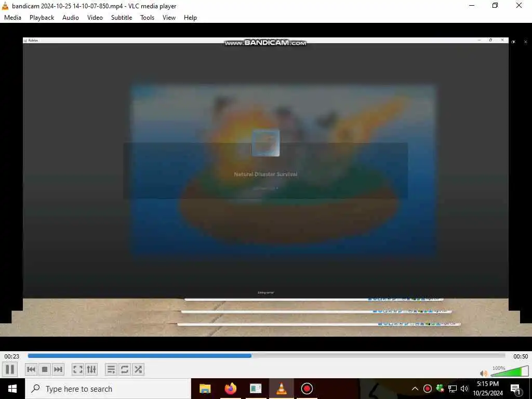Open the Subtitle menu
The height and width of the screenshot is (399, 532).
(122, 18)
